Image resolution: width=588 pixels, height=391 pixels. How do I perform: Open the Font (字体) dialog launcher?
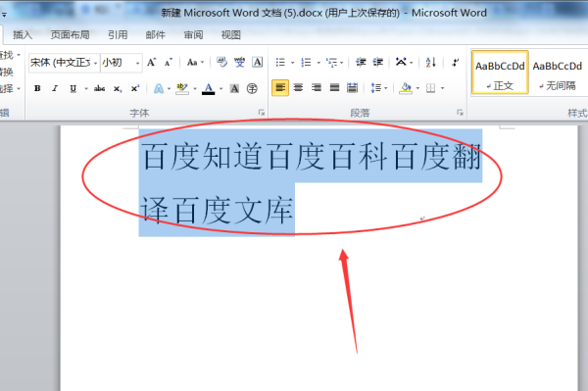tap(262, 113)
